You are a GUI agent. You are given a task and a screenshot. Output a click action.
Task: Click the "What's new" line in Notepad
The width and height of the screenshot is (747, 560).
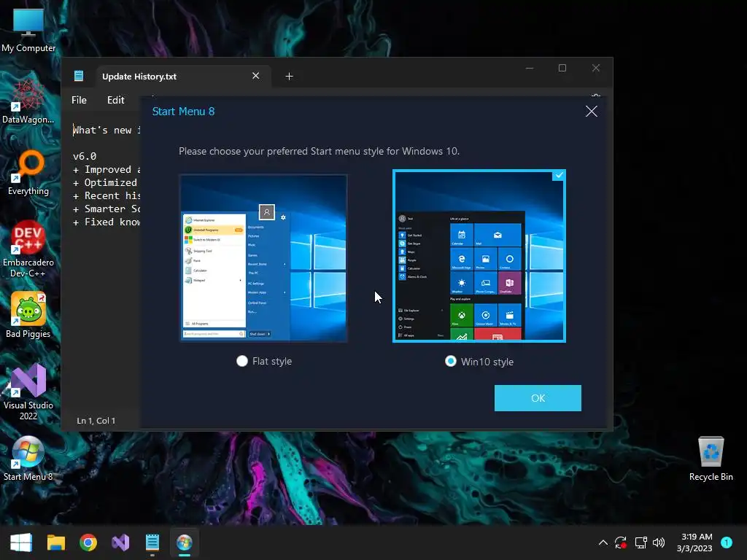[107, 130]
